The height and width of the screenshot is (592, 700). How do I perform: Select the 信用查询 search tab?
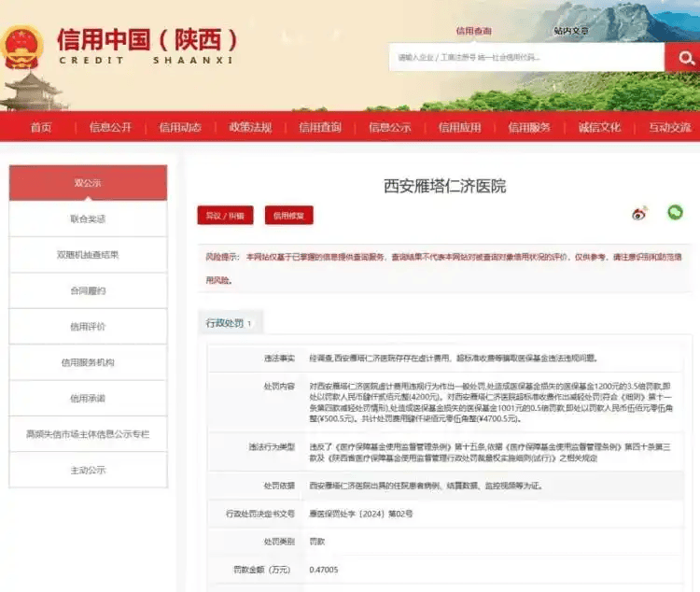click(473, 31)
